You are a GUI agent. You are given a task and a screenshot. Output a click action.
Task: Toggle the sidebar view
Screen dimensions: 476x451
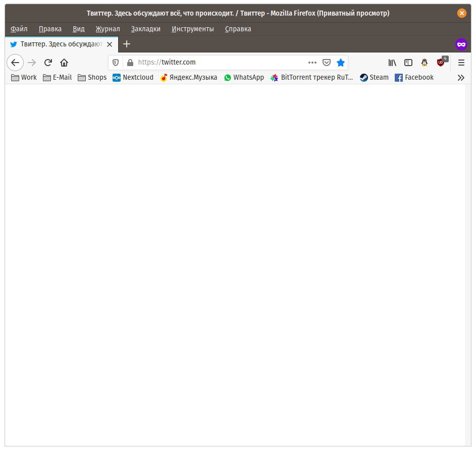click(x=408, y=63)
